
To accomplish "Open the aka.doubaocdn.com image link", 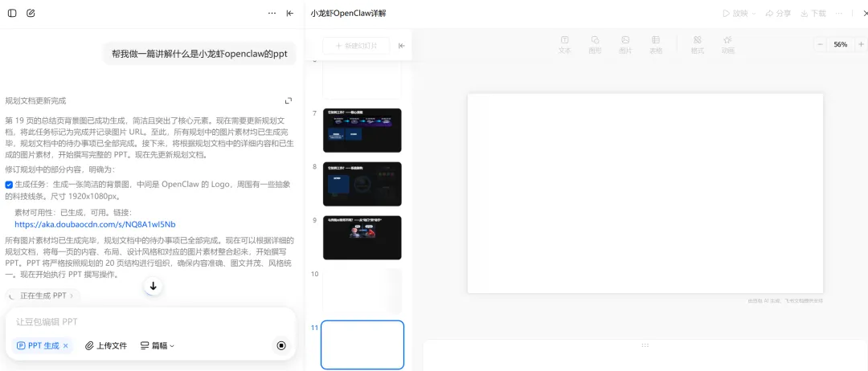I will pos(95,225).
